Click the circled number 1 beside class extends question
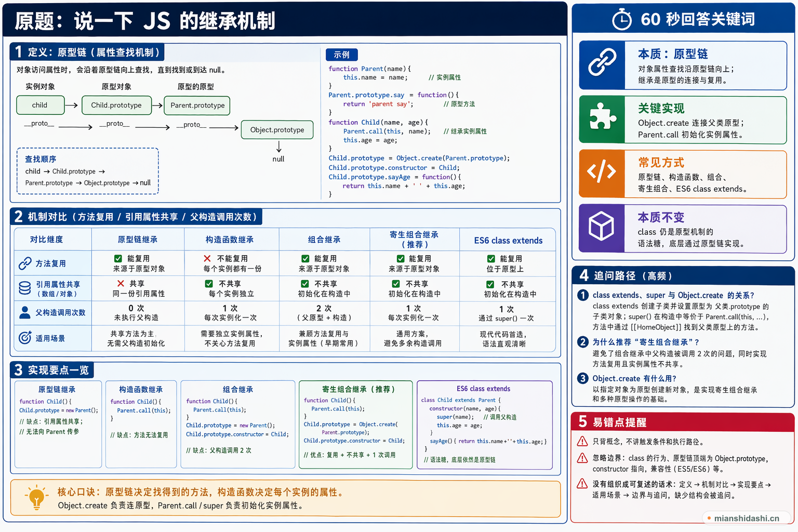This screenshot has width=798, height=532. (583, 295)
